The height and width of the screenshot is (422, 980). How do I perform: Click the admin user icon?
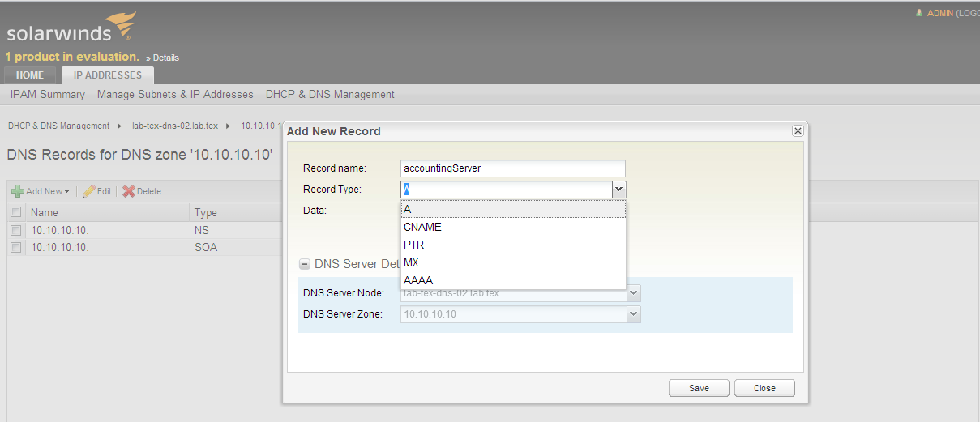click(x=919, y=13)
